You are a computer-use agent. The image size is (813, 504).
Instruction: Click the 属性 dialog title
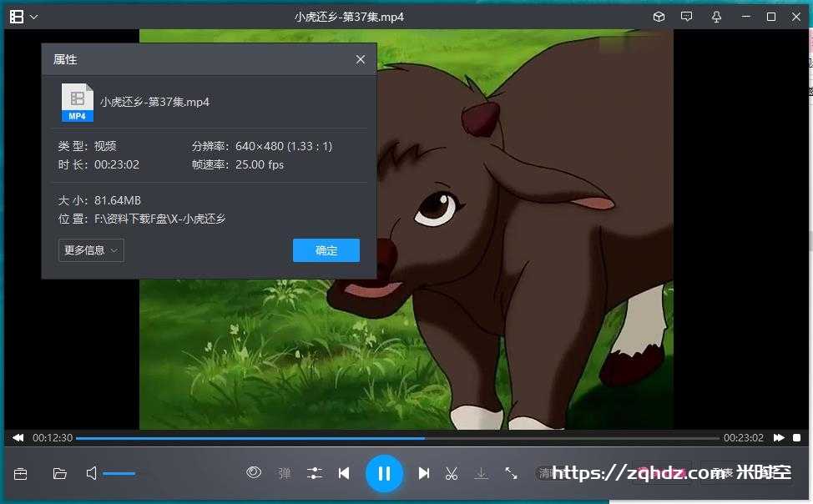point(65,59)
